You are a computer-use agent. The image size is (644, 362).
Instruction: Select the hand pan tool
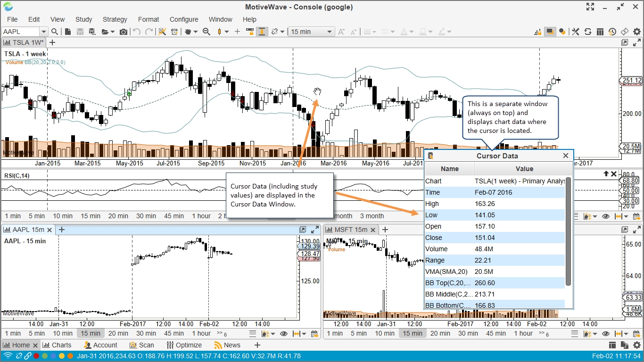[188, 32]
